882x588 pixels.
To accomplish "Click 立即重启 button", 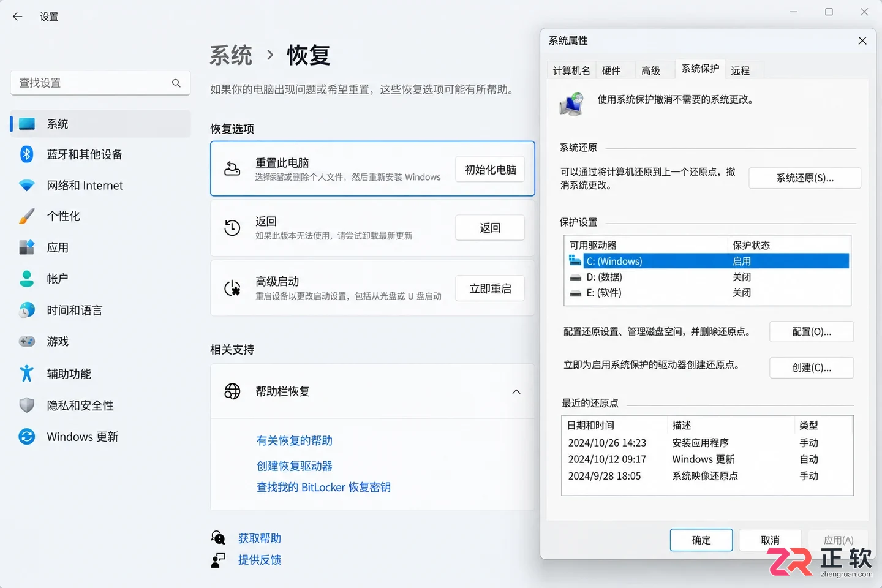I will coord(490,288).
